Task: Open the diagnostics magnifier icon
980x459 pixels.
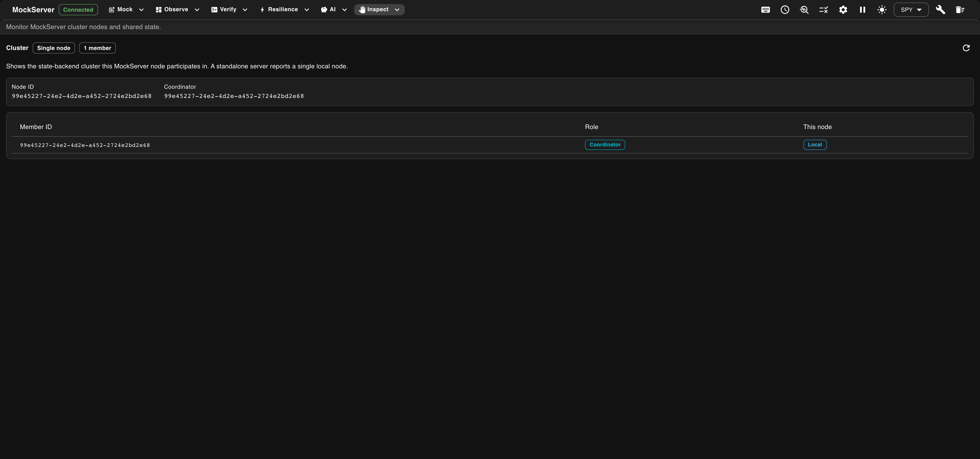Action: [804, 10]
